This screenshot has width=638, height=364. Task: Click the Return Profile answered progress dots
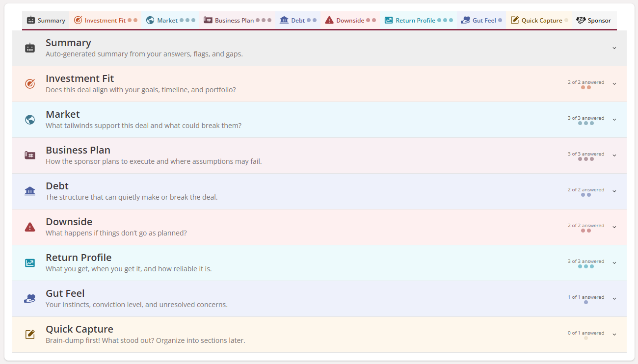tap(586, 266)
